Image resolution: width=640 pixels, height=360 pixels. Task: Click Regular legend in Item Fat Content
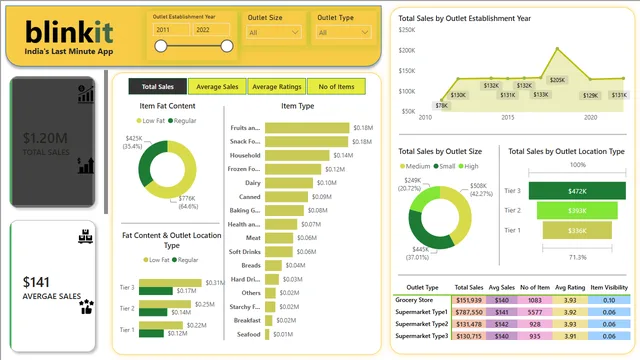(x=182, y=121)
